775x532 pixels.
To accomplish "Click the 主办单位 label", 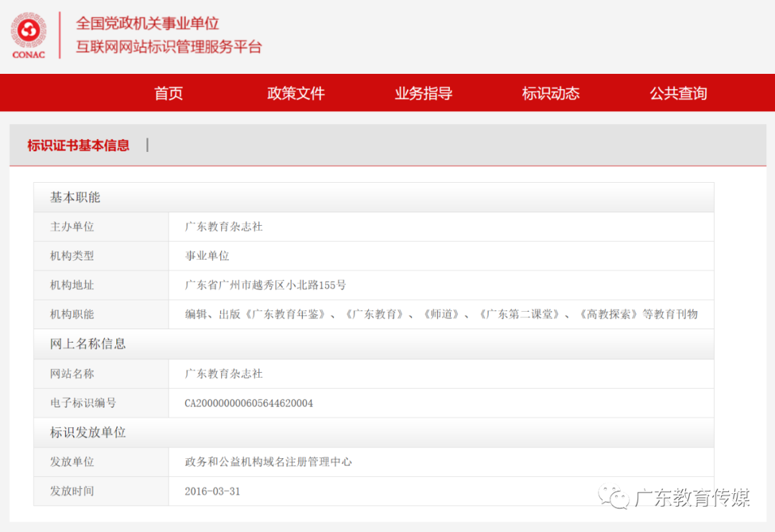I will (x=72, y=227).
